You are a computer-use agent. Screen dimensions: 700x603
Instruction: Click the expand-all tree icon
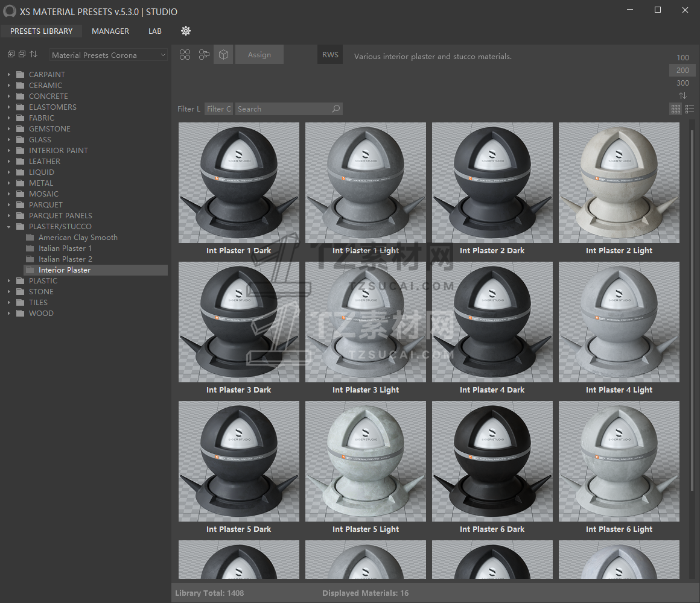tap(11, 54)
